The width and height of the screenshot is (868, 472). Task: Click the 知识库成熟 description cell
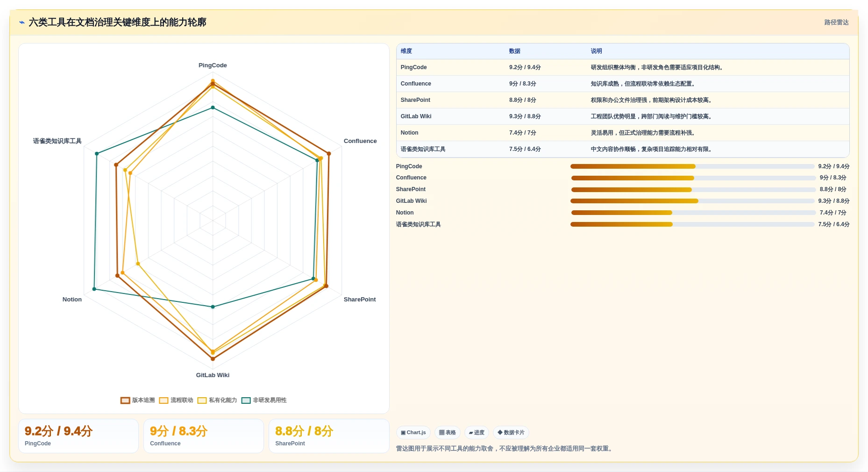tap(644, 84)
